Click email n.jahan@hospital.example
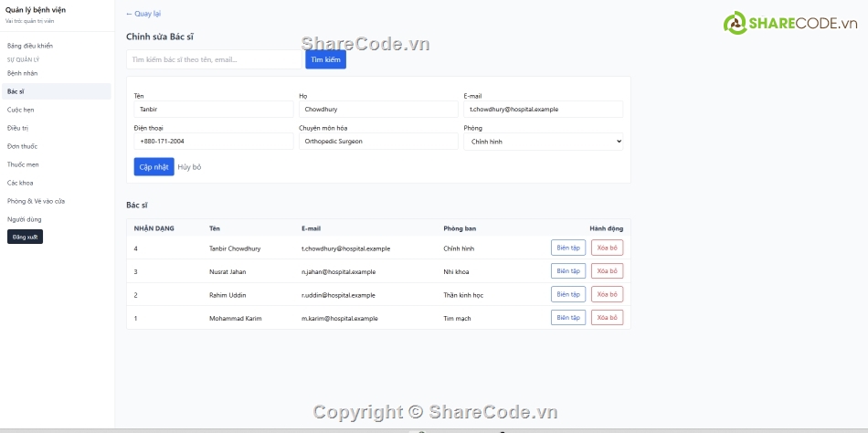This screenshot has height=433, width=868. click(x=339, y=272)
